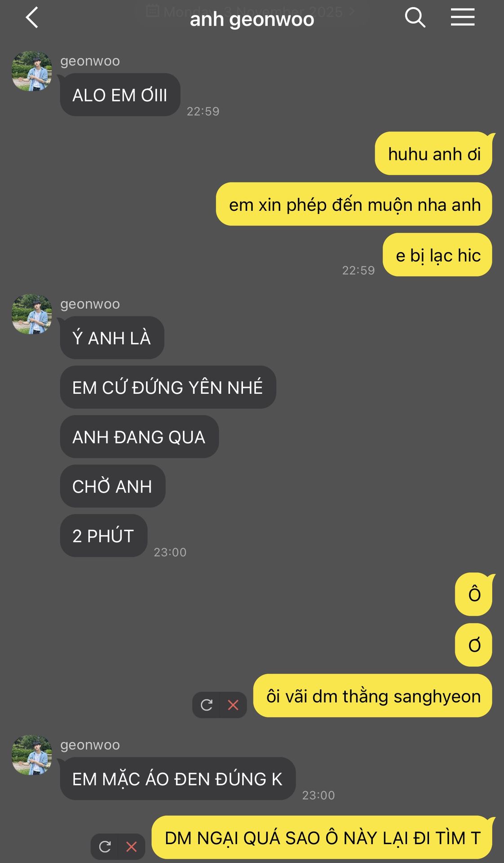The image size is (504, 863).
Task: Cancel failed DM NGẠI QUÁ message
Action: click(132, 847)
